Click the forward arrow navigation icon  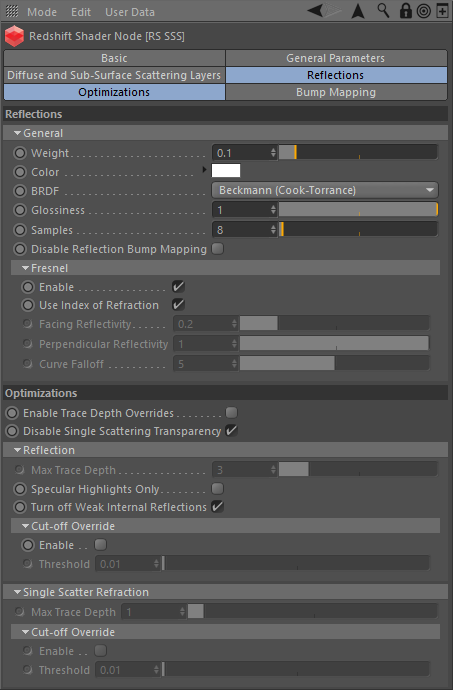click(x=333, y=11)
